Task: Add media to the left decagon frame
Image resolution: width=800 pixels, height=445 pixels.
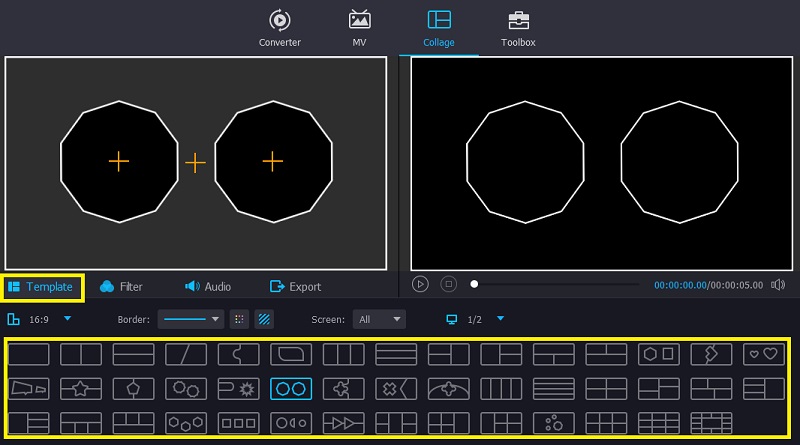Action: (118, 161)
